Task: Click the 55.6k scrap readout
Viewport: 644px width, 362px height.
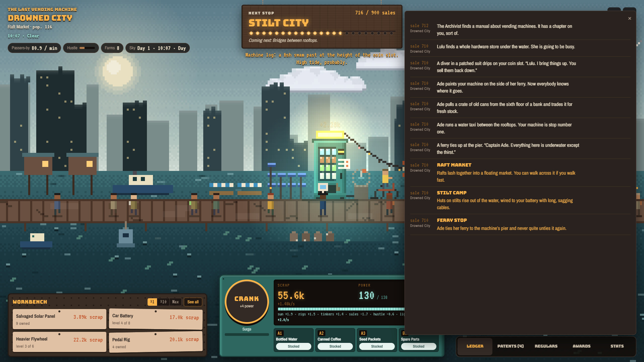Action: click(x=291, y=295)
